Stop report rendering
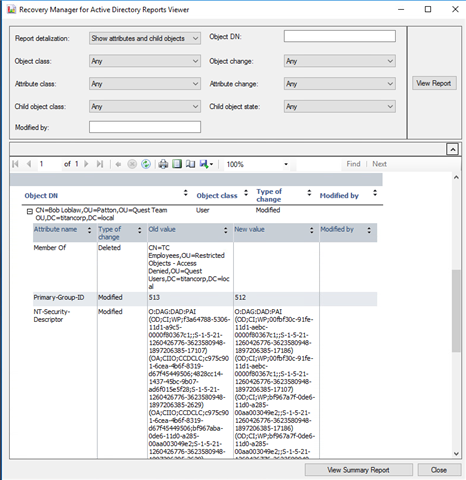The image size is (466, 480). pyautogui.click(x=132, y=164)
